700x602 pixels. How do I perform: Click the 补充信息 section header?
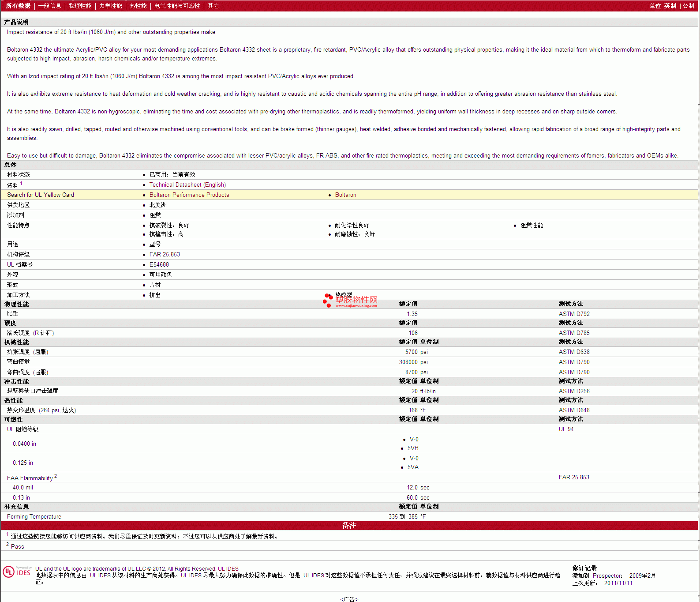point(16,507)
